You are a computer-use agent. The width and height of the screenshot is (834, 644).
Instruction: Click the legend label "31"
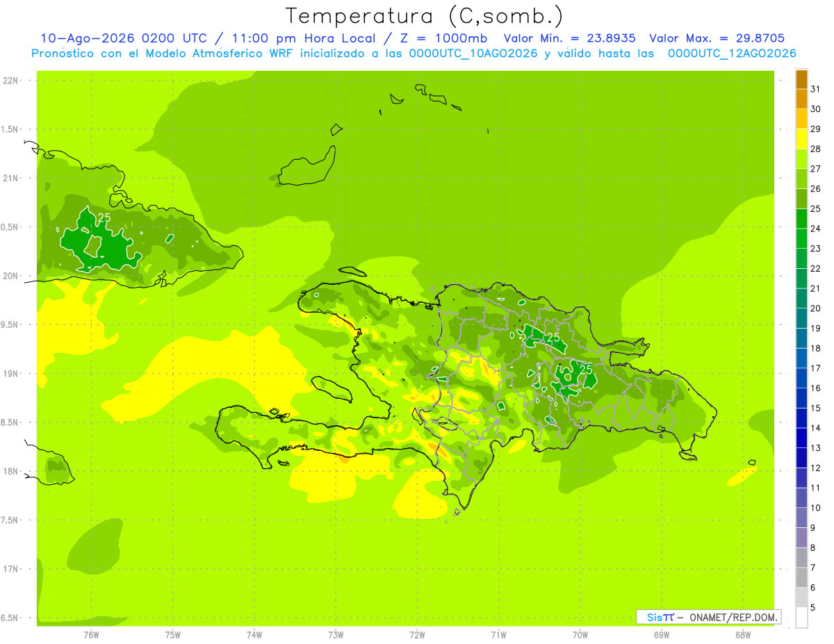[x=816, y=89]
